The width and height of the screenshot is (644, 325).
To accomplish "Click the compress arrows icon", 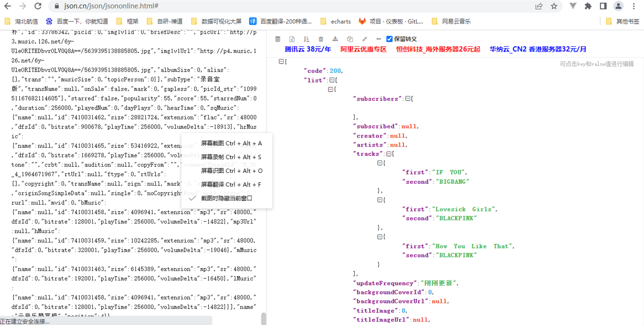I will click(364, 39).
